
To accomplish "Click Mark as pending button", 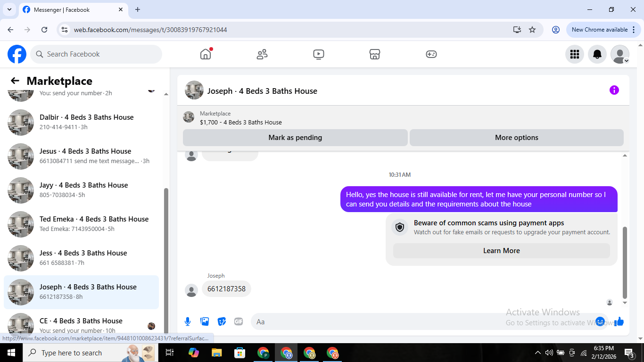I will click(295, 138).
